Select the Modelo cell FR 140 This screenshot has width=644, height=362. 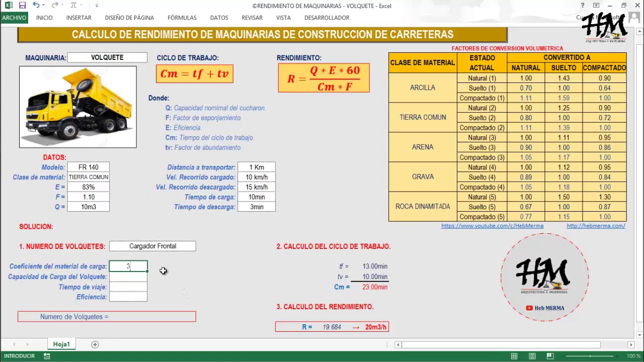coord(88,167)
